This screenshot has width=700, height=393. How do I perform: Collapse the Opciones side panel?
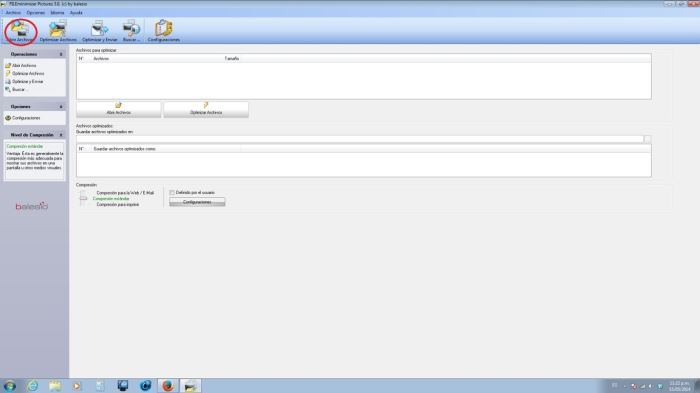click(x=61, y=107)
